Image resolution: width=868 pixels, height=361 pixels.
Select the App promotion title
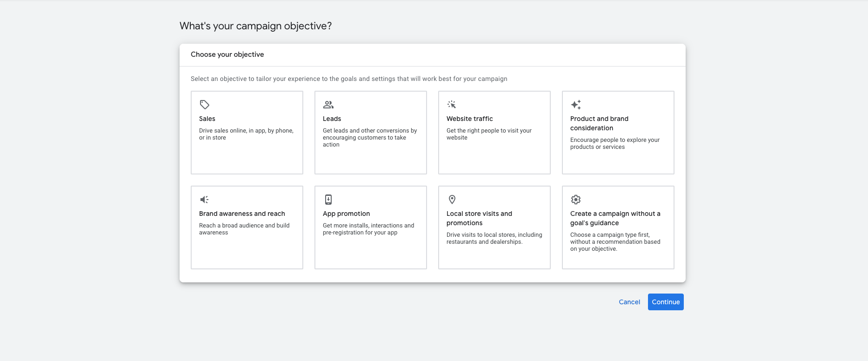(x=346, y=214)
